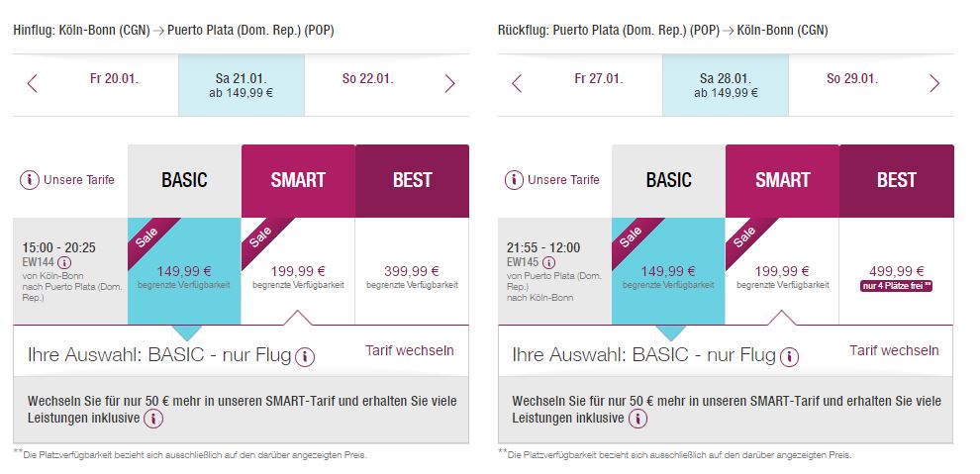
Task: Select return BASIC fare cell 149,99 €
Action: 668,272
